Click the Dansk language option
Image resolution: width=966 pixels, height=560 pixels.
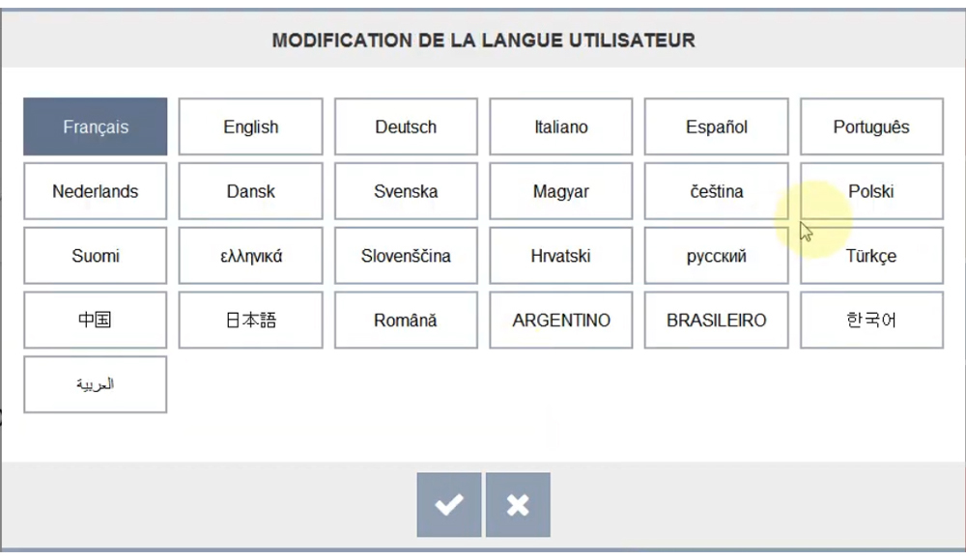[251, 191]
